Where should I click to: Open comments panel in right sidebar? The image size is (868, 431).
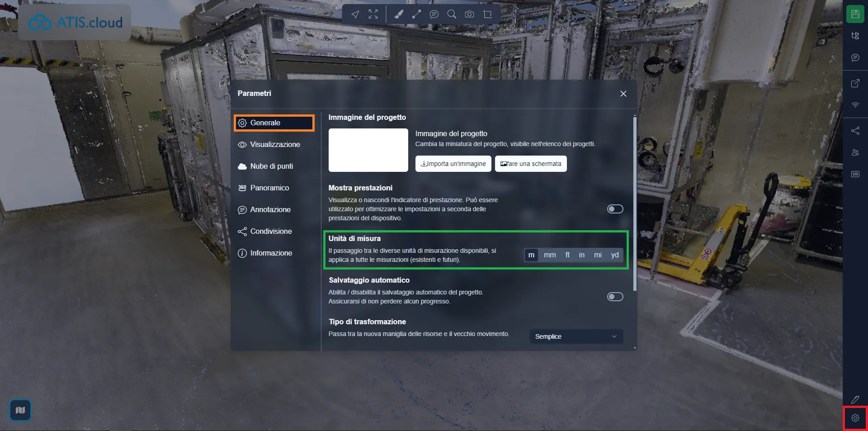(855, 57)
